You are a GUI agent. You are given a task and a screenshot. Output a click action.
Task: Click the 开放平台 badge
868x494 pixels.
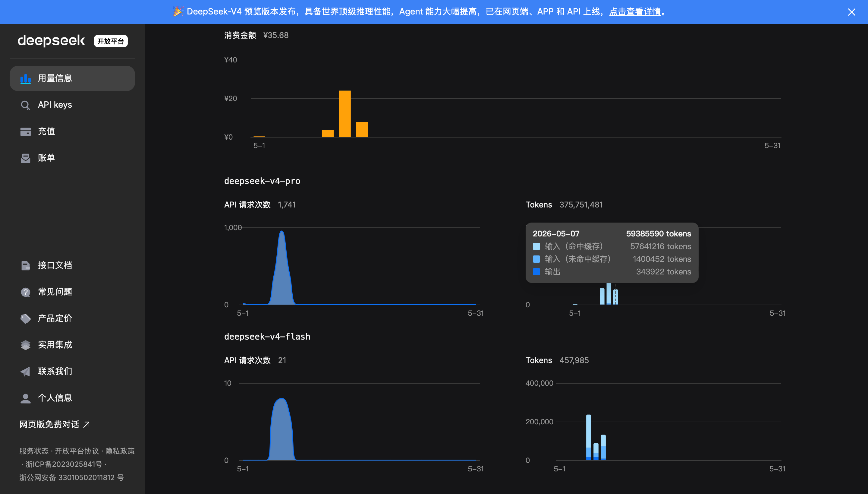pyautogui.click(x=111, y=41)
